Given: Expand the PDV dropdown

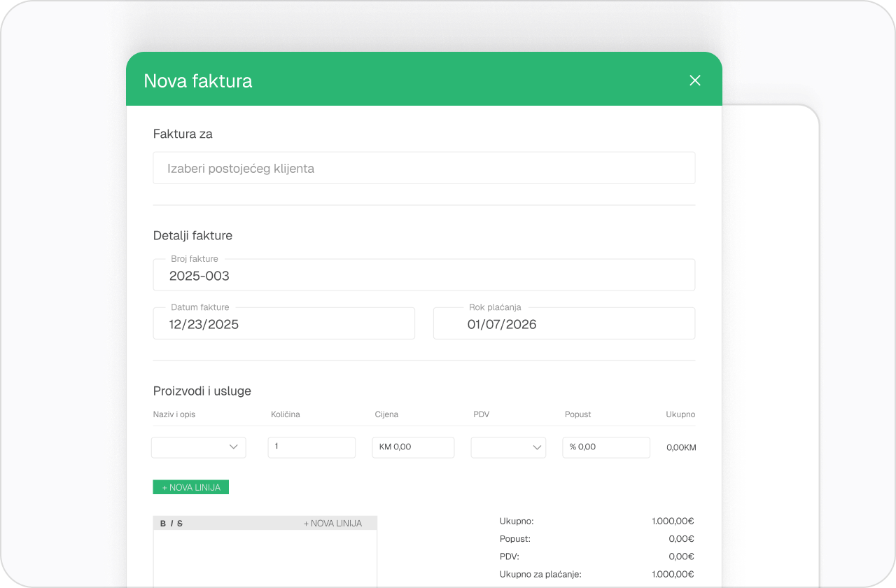Looking at the screenshot, I should click(x=508, y=447).
